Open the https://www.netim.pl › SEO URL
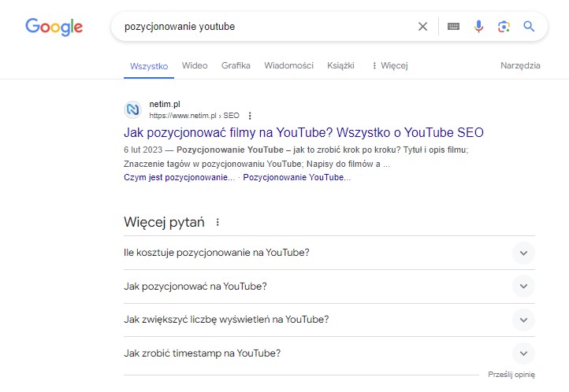 pos(194,116)
